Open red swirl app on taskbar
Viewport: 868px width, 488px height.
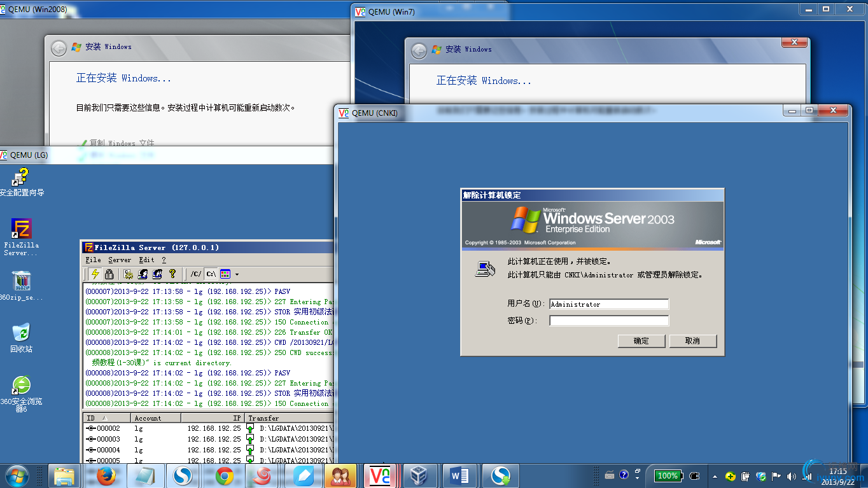(263, 475)
